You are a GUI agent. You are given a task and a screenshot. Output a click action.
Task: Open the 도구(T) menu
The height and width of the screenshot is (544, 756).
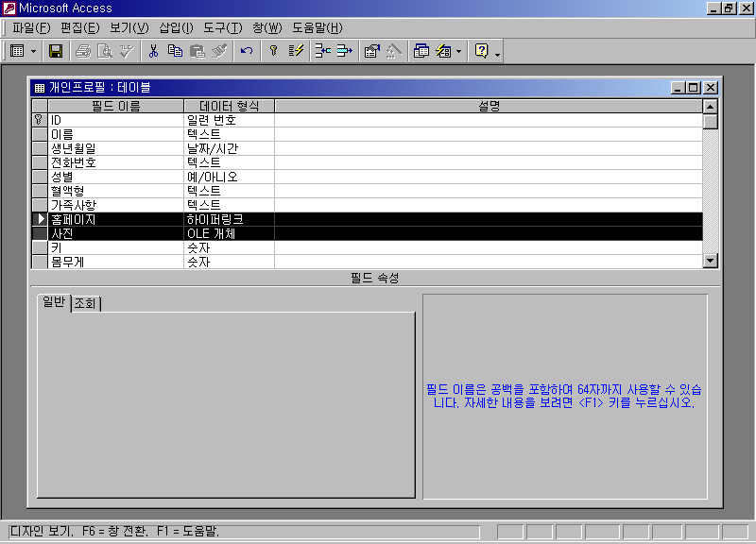pyautogui.click(x=223, y=28)
